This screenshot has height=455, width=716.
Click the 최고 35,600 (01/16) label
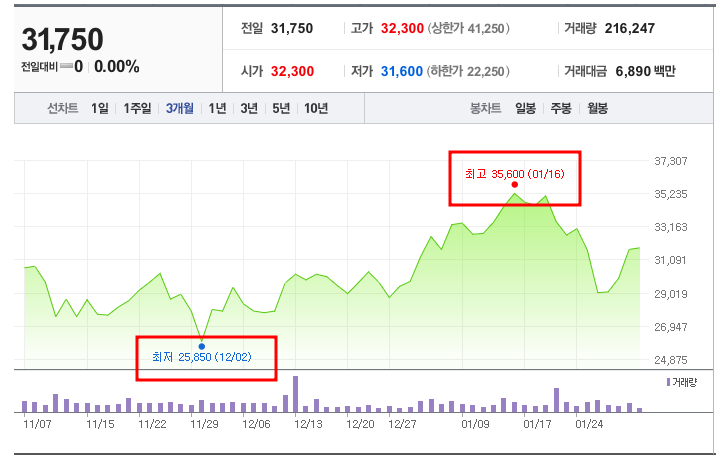click(515, 174)
